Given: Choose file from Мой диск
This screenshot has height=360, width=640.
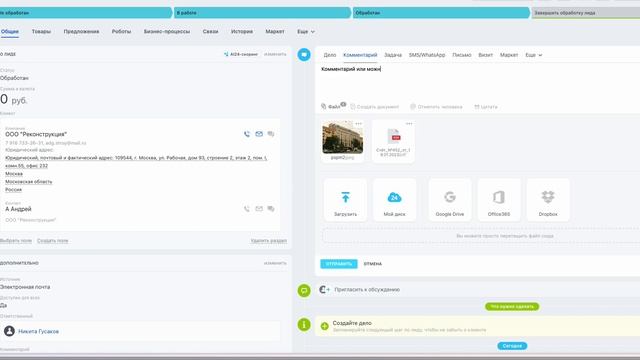Looking at the screenshot, I should (x=394, y=200).
